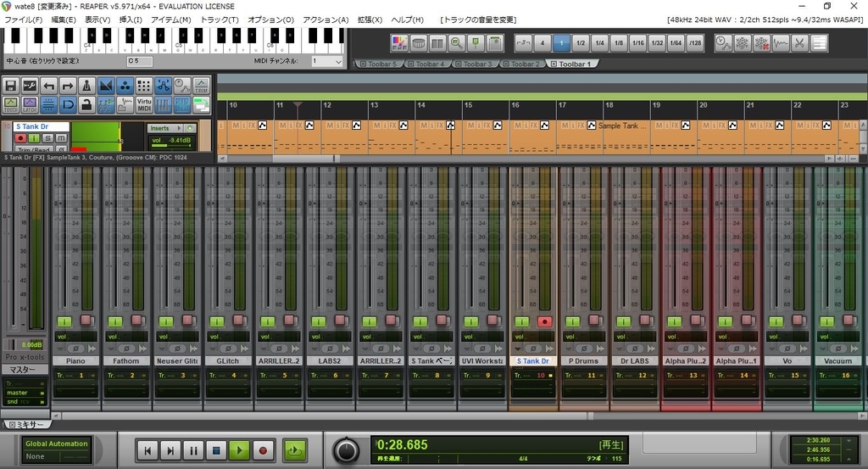Toggle the envelope points move icon
868x469 pixels.
tap(164, 86)
